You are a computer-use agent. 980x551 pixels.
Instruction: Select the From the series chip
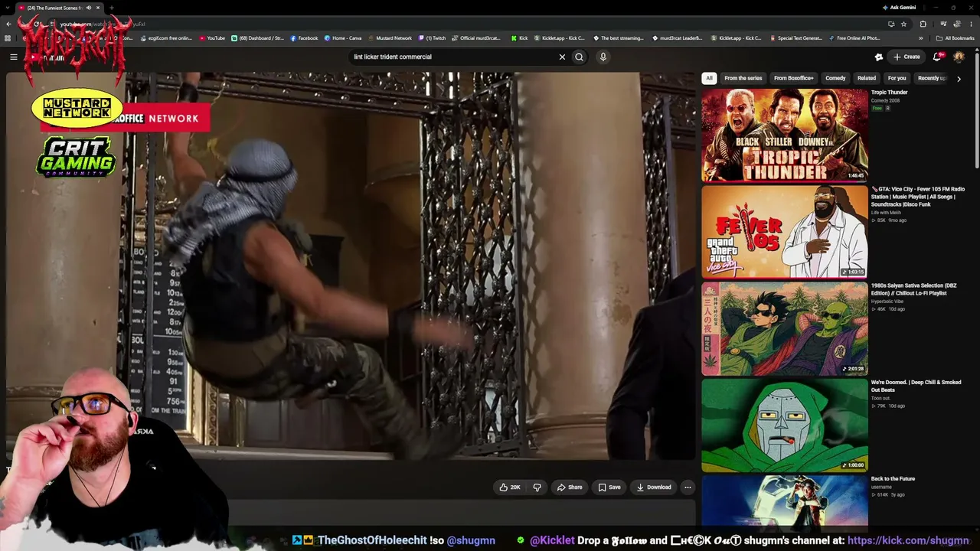click(x=743, y=78)
